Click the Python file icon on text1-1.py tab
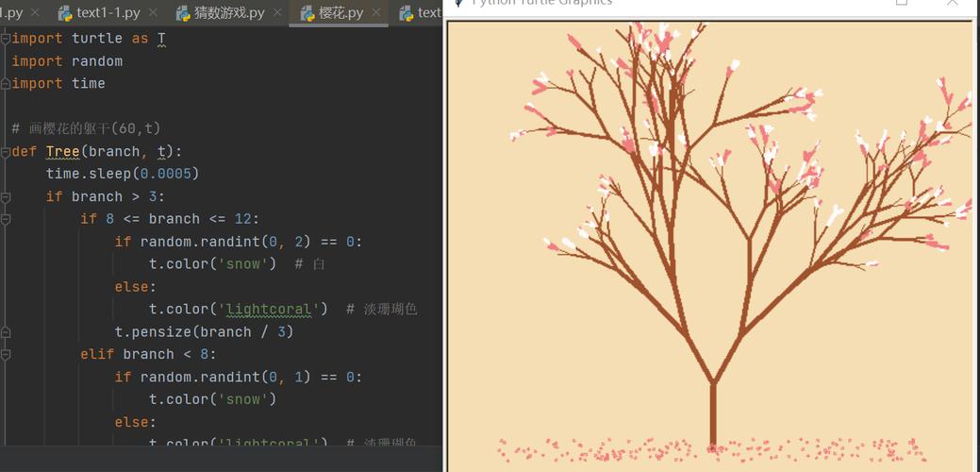Screen dimensions: 980x472 coord(64,12)
